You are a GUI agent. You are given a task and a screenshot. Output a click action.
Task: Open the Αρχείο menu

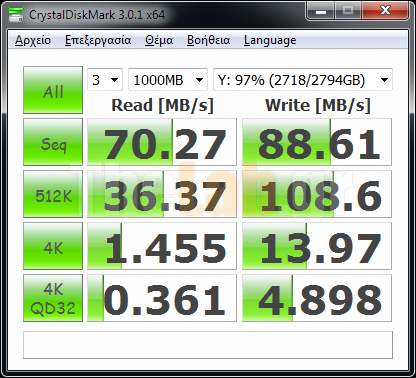tap(33, 40)
